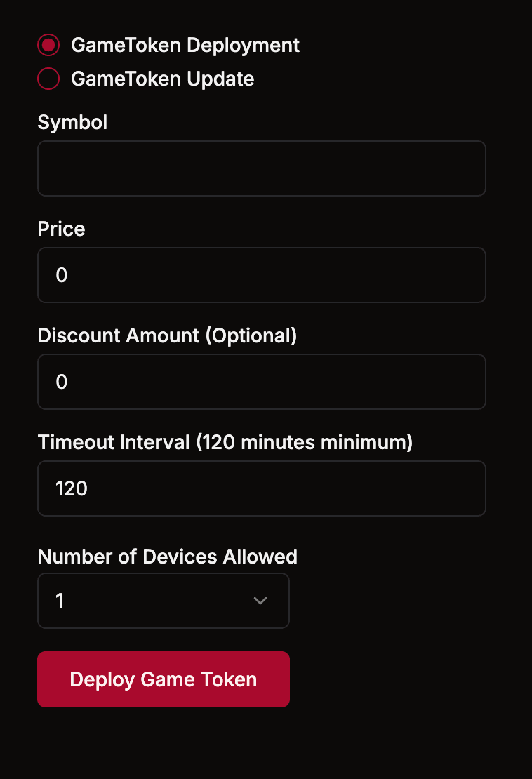Place cursor at the "120" timeout value
This screenshot has width=532, height=779.
(x=72, y=488)
